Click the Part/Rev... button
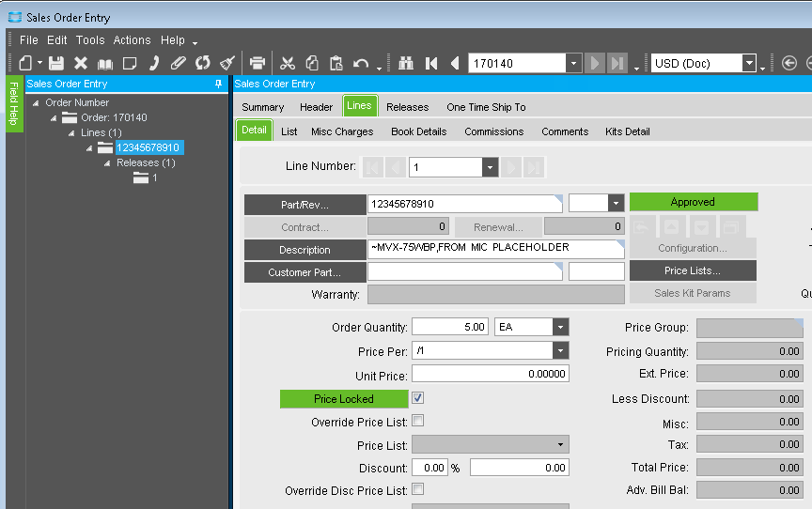 [x=304, y=204]
